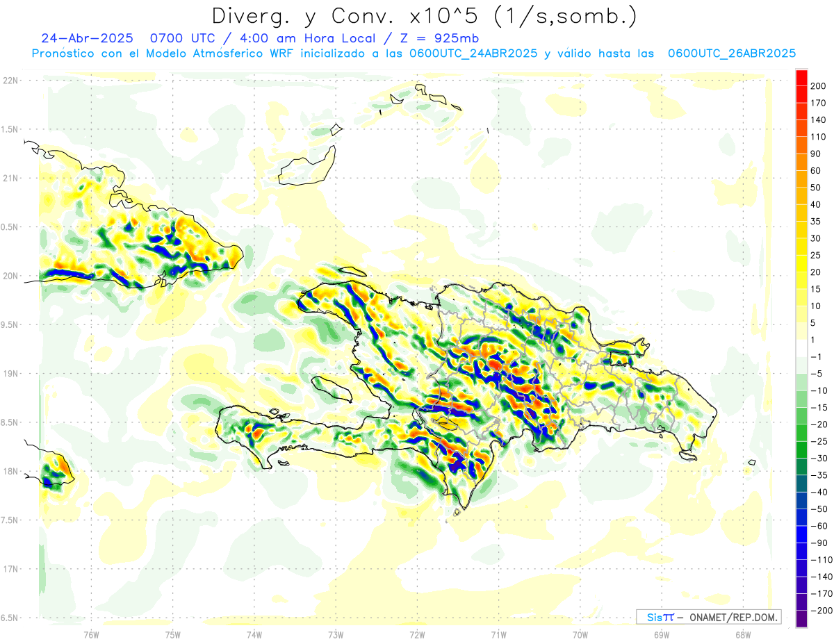Click the color bar value -200
Screen dimensions: 834x644
[821, 611]
